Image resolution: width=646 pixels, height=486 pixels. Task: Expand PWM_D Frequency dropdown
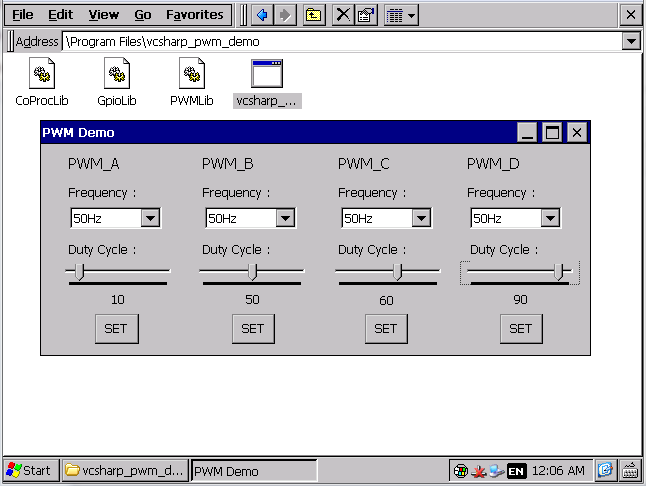click(x=550, y=218)
